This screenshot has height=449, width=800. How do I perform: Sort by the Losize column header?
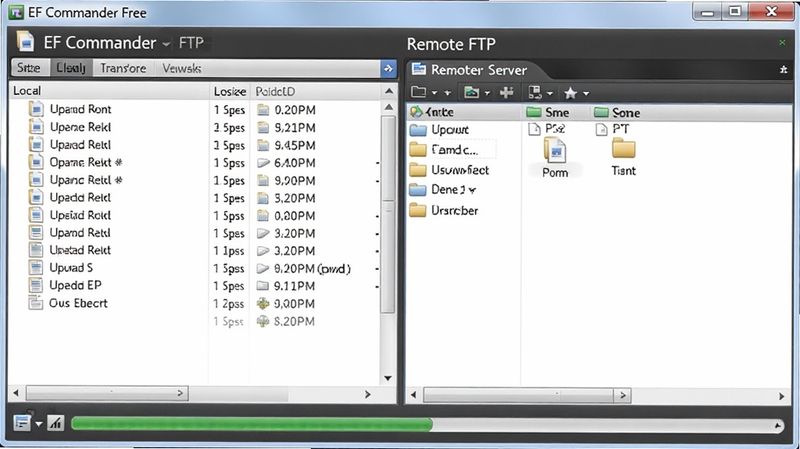pos(230,91)
